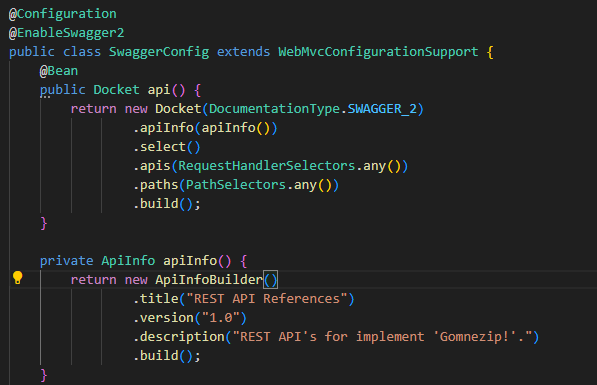Click the @Configuration annotation

(x=63, y=14)
